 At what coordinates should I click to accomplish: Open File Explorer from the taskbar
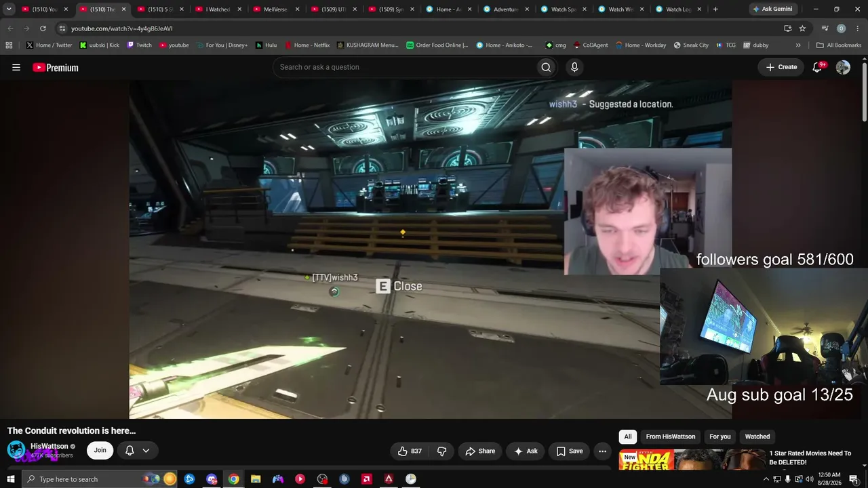tap(256, 479)
